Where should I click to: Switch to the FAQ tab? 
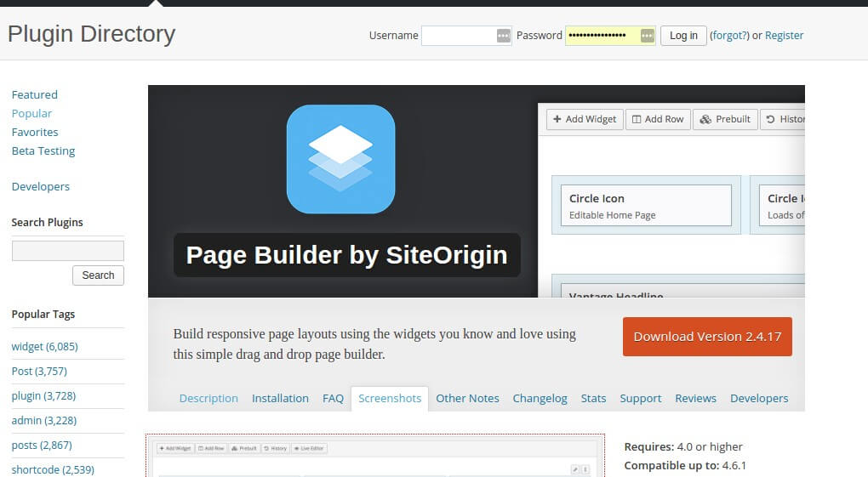point(333,399)
